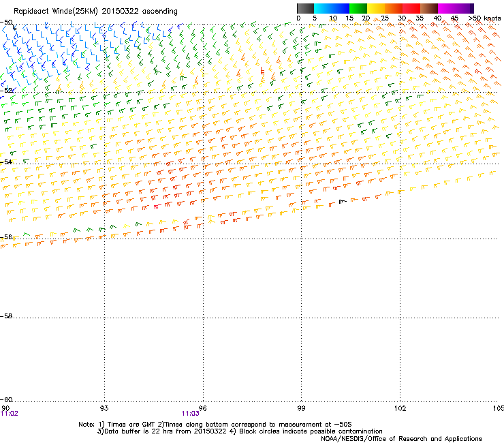Image resolution: width=504 pixels, height=443 pixels.
Task: Click the magenta-purple 40–50 knots legend swatch
Action: (456, 8)
